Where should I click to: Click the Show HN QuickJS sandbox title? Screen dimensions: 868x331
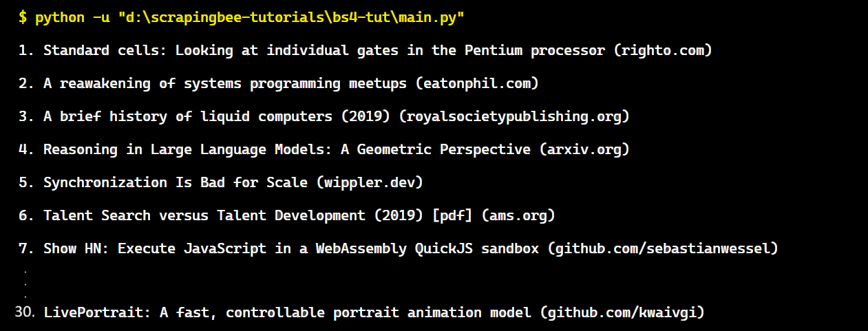click(291, 248)
